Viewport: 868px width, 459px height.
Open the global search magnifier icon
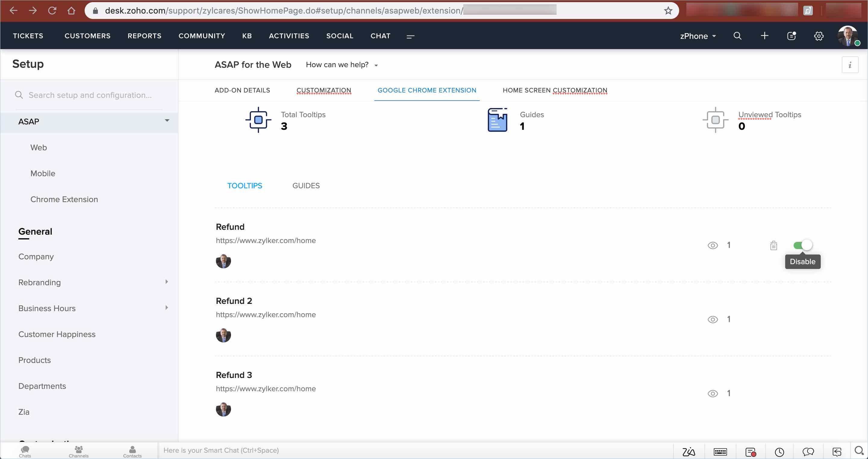[737, 36]
